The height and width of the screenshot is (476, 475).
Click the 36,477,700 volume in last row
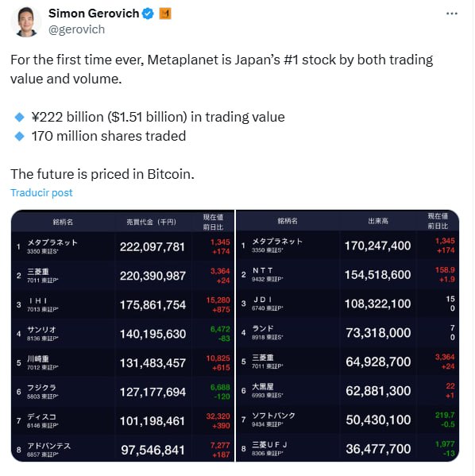coord(378,449)
